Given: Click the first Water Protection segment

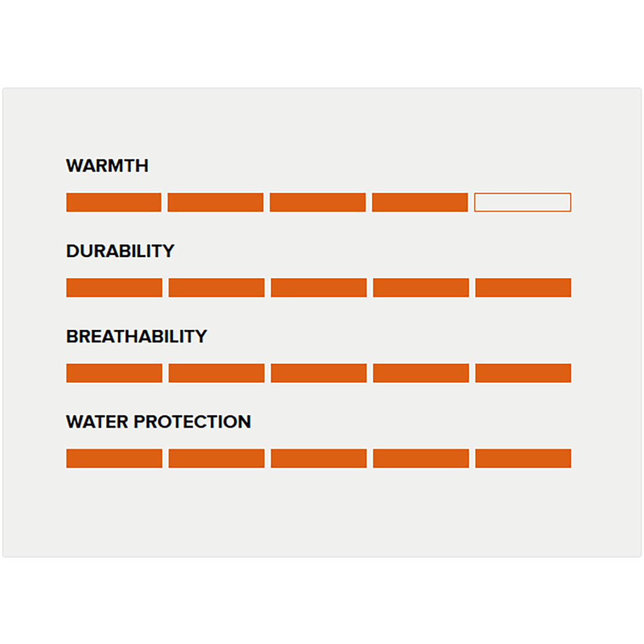Looking at the screenshot, I should (114, 458).
